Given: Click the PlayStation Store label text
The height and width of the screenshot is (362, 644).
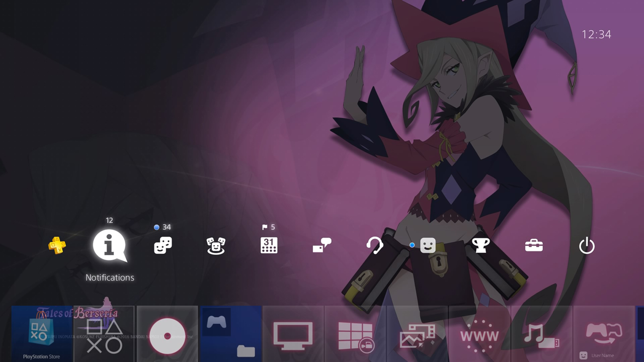Looking at the screenshot, I should (41, 357).
